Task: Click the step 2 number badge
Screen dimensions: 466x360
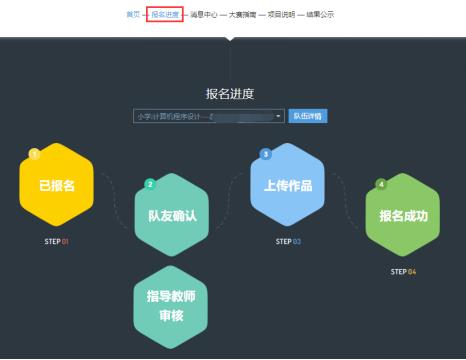Action: 150,184
